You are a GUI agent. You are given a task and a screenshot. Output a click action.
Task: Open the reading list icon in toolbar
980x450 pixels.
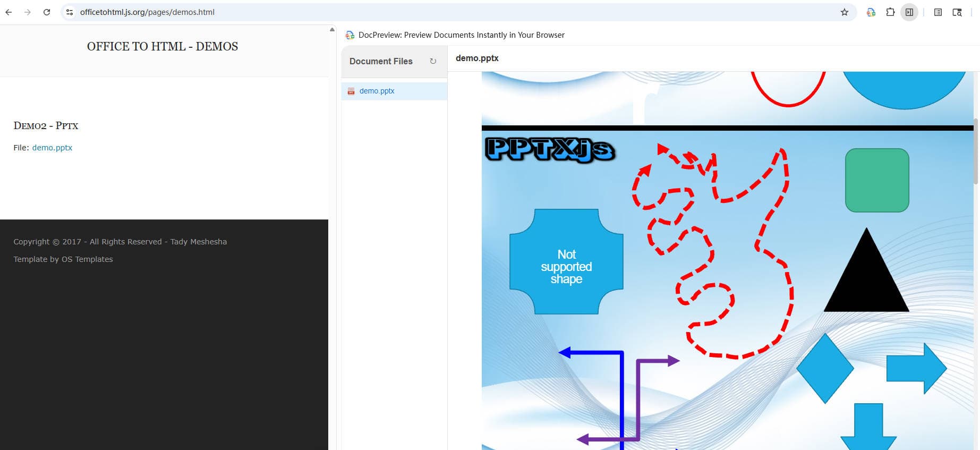pyautogui.click(x=938, y=12)
